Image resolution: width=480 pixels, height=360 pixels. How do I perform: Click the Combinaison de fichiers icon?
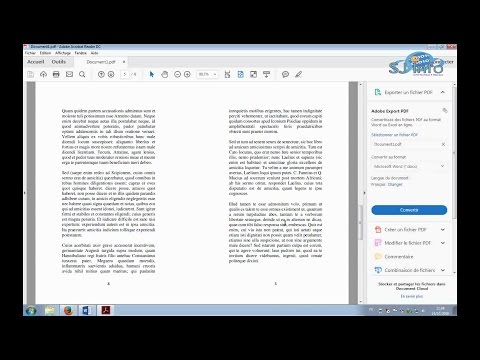378,270
